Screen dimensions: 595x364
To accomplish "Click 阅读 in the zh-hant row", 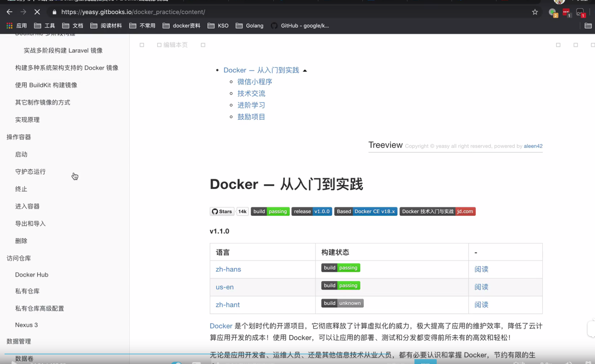I will tap(481, 305).
